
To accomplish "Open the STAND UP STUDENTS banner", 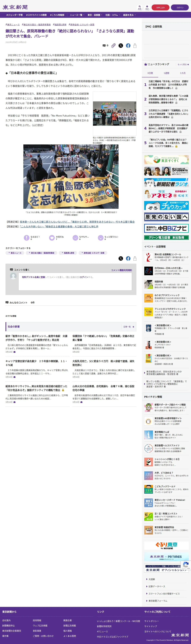I will (x=166, y=171).
